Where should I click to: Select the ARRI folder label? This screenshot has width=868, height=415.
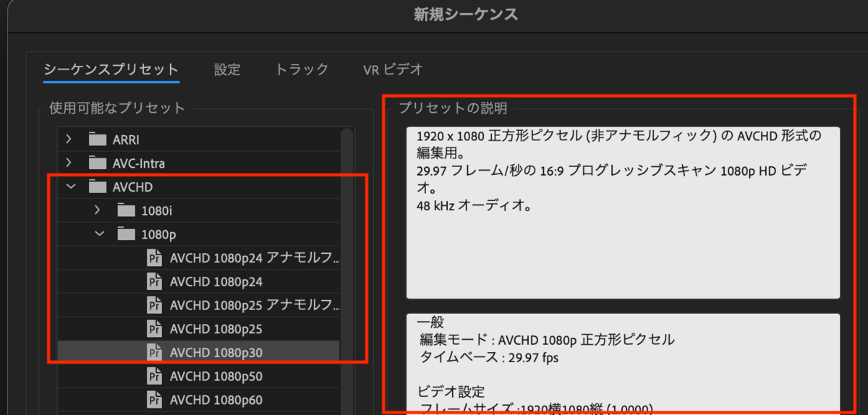(126, 139)
